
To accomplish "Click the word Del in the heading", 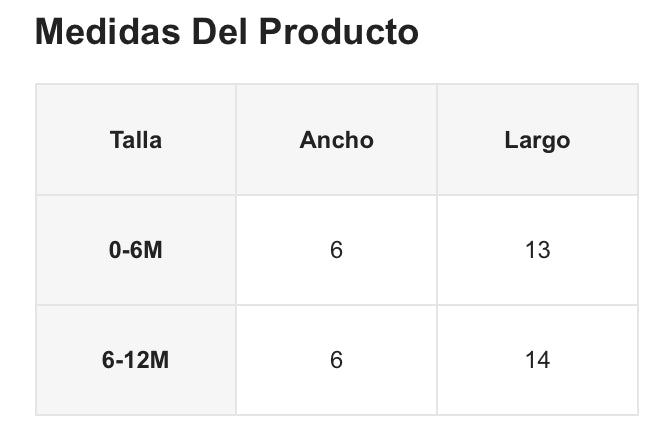I will 225,32.
